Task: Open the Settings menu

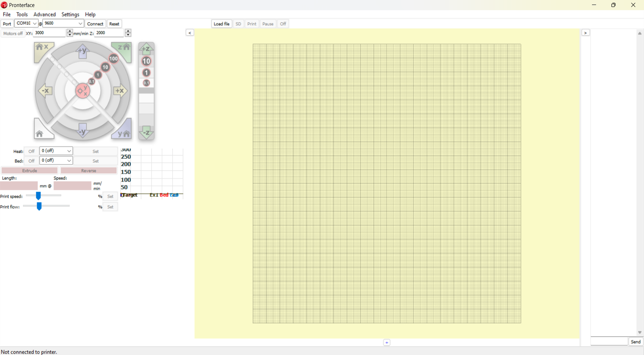Action: (70, 14)
